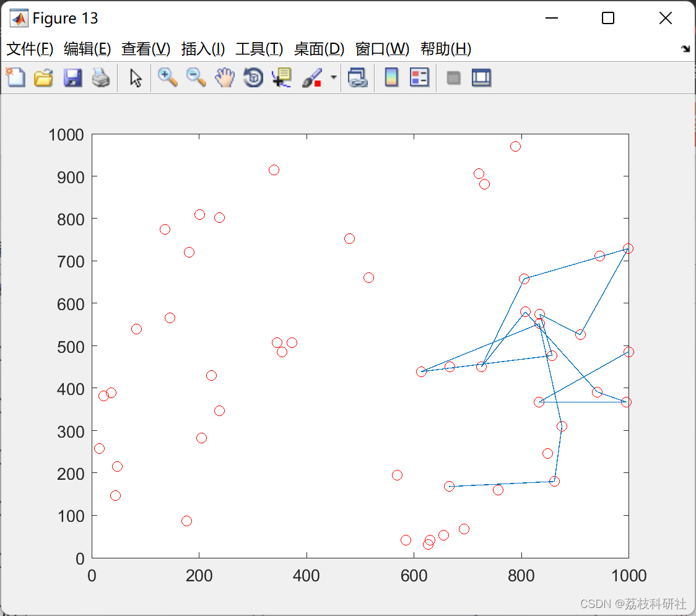The width and height of the screenshot is (696, 616).
Task: Open the 编辑(E) menu
Action: pyautogui.click(x=87, y=49)
